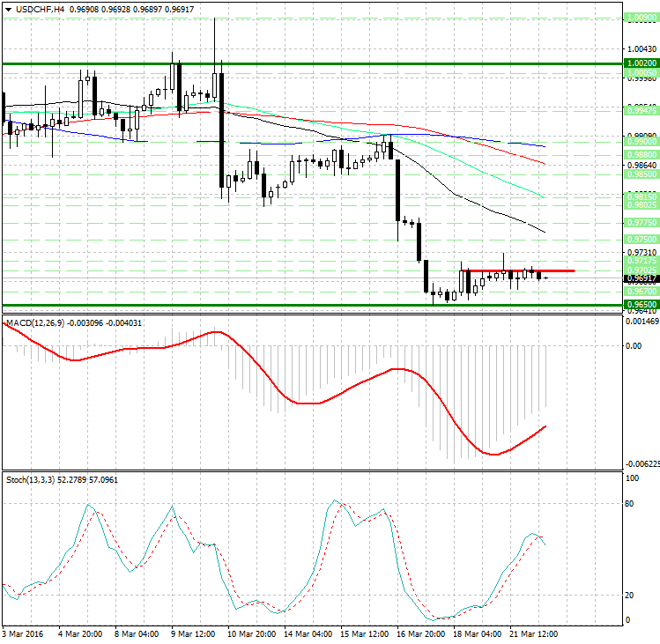Image resolution: width=660 pixels, height=644 pixels.
Task: Click the 10 Mar 20:00 time label
Action: (251, 634)
